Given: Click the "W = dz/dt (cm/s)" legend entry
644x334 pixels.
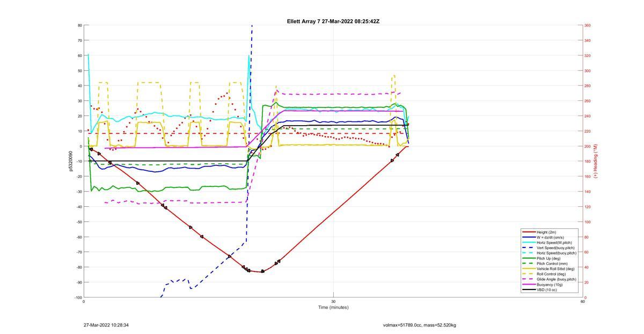Looking at the screenshot, I should 549,237.
